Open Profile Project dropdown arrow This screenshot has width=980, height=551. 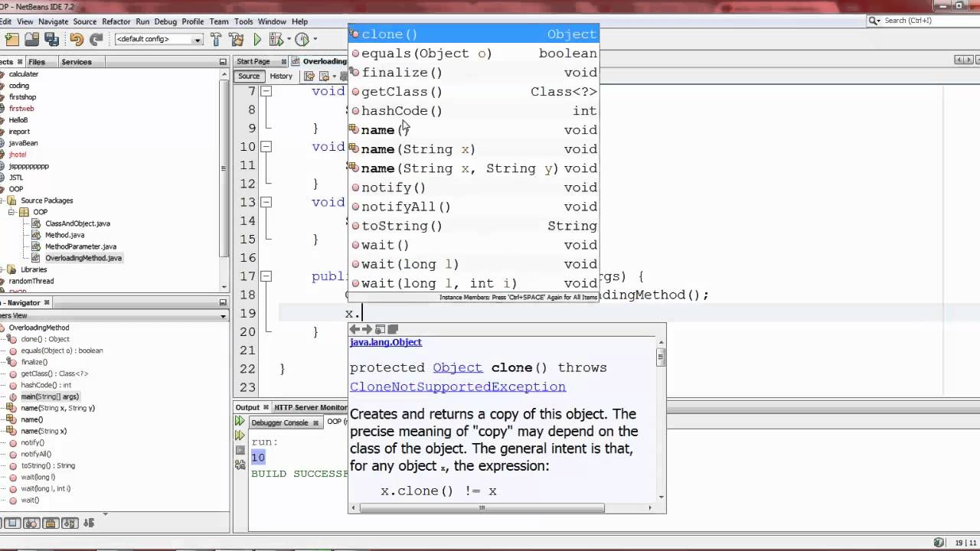click(314, 39)
